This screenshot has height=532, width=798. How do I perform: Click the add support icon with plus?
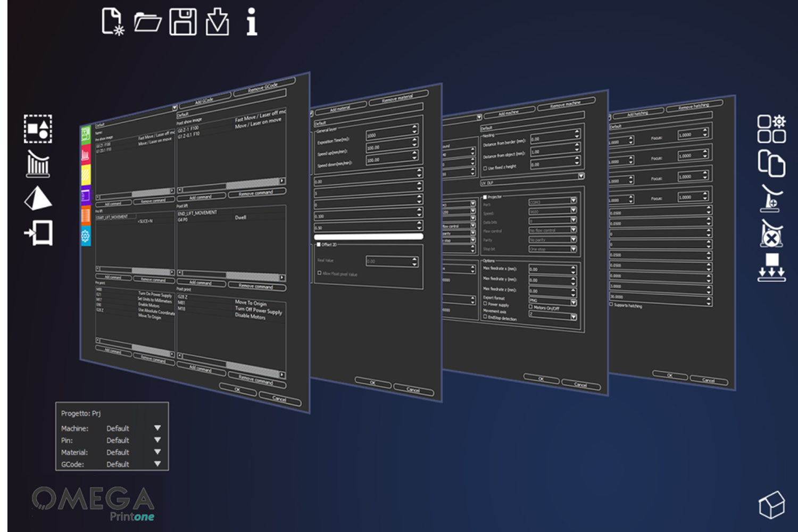point(771,198)
